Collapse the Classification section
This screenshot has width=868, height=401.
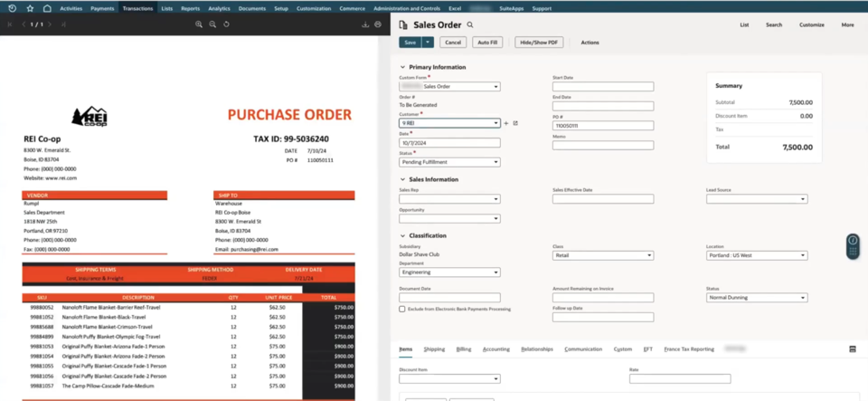tap(402, 235)
